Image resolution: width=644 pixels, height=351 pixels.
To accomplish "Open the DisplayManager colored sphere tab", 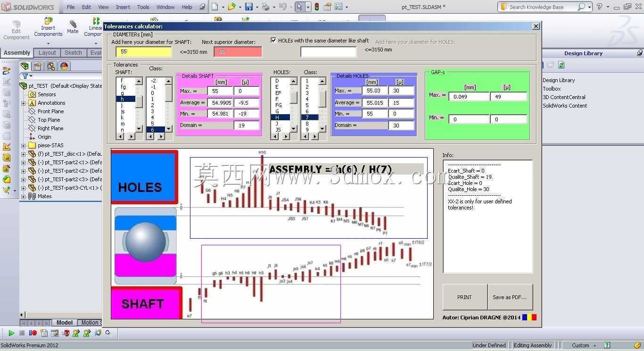I will pyautogui.click(x=64, y=66).
